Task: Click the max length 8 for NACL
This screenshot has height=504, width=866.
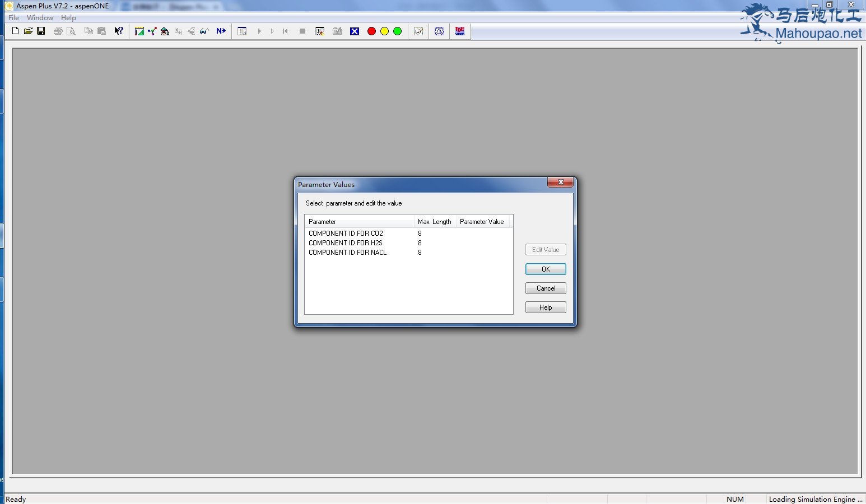Action: pyautogui.click(x=420, y=253)
